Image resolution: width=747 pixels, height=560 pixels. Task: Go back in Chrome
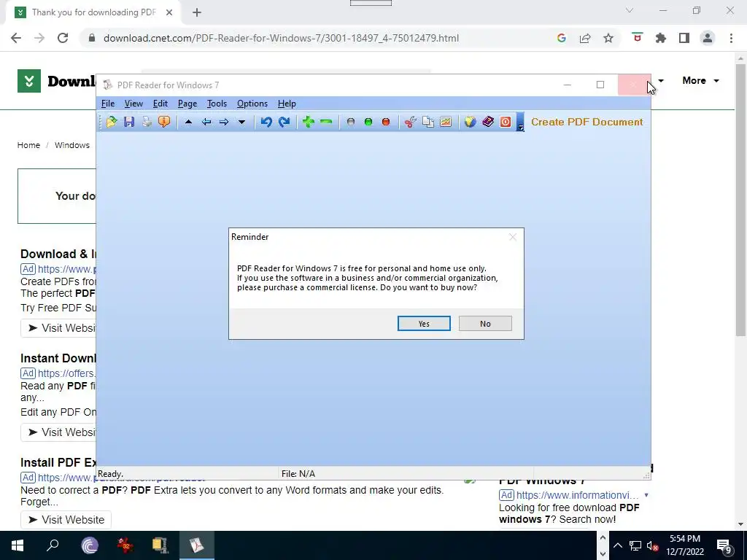pos(16,38)
